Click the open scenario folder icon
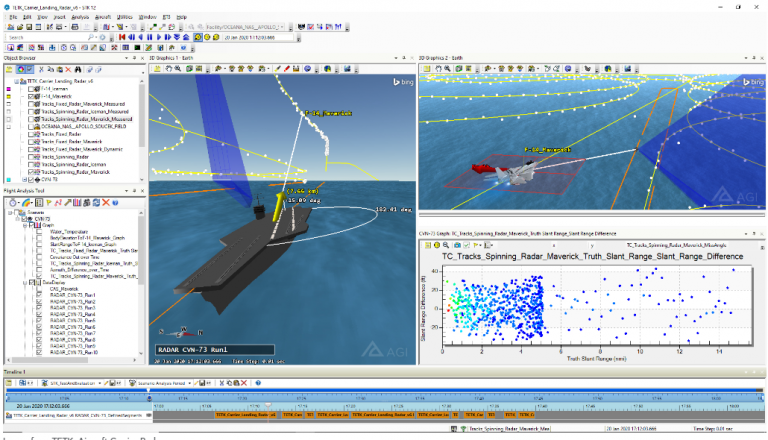This screenshot has height=440, width=768. [x=20, y=27]
